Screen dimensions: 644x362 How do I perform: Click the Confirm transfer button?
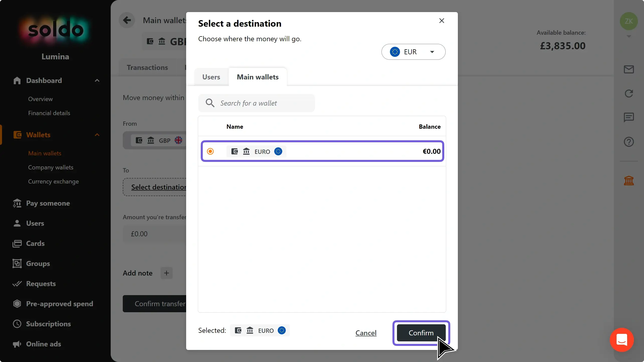(x=154, y=304)
